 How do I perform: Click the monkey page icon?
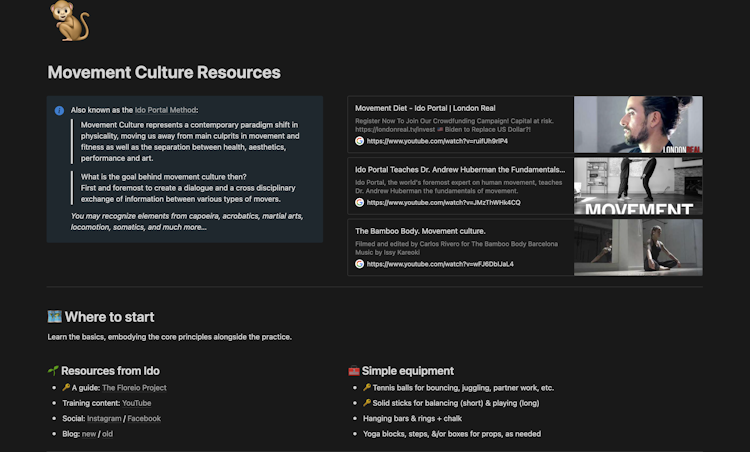coord(69,20)
